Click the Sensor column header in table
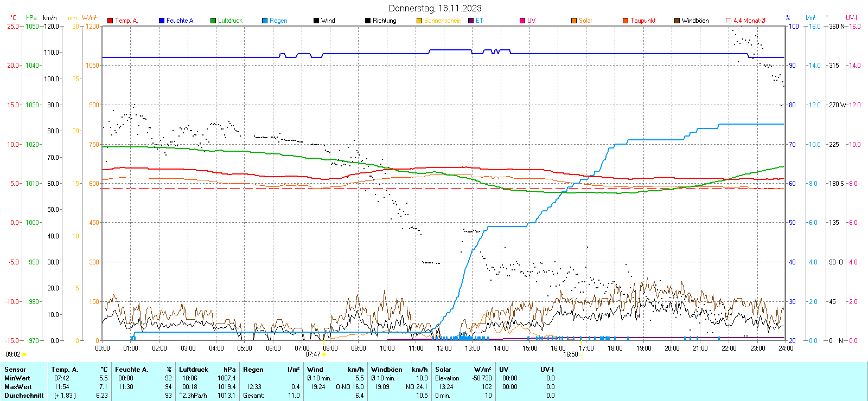This screenshot has width=868, height=401. (15, 370)
